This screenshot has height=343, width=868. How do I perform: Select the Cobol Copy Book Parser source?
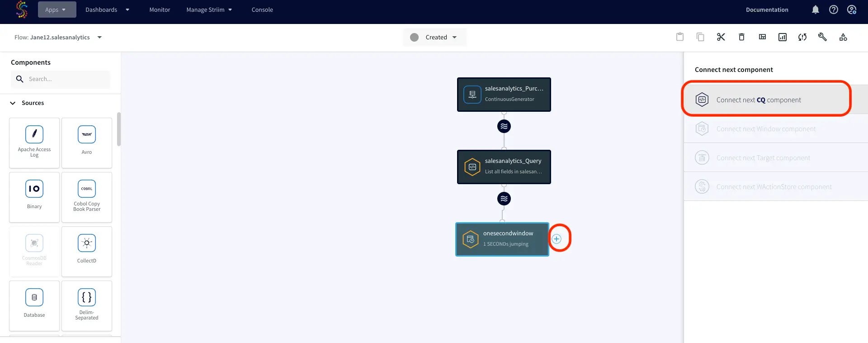[x=87, y=197]
